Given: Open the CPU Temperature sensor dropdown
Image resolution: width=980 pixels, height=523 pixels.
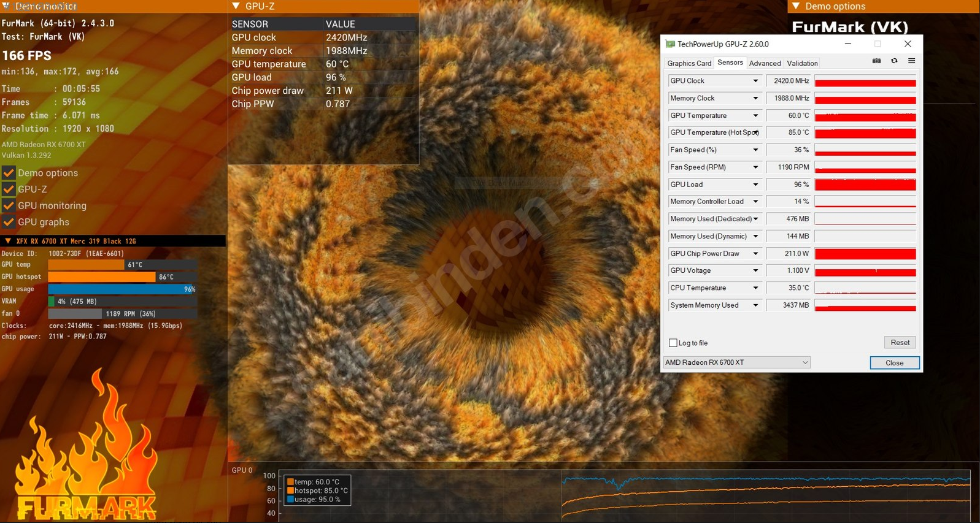Looking at the screenshot, I should point(755,288).
